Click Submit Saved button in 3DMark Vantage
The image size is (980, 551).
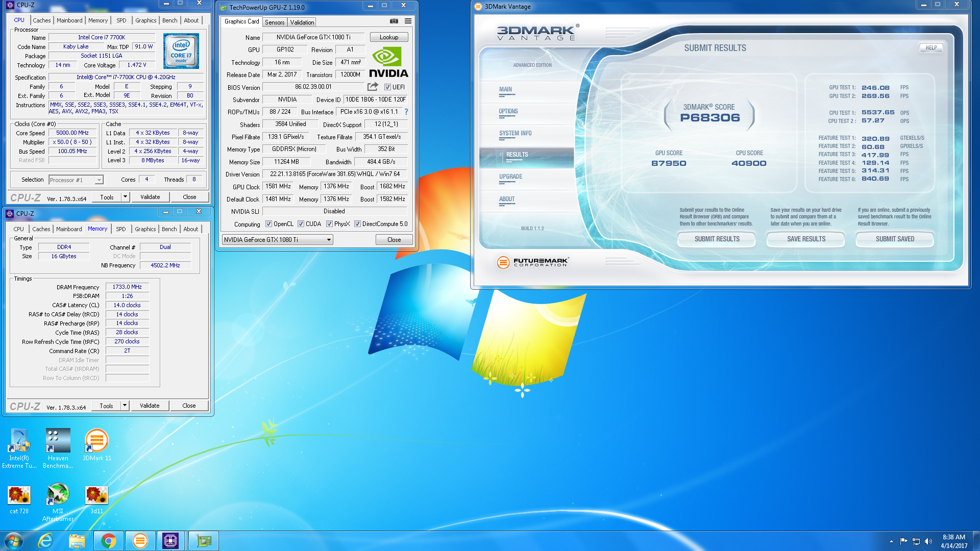(895, 239)
